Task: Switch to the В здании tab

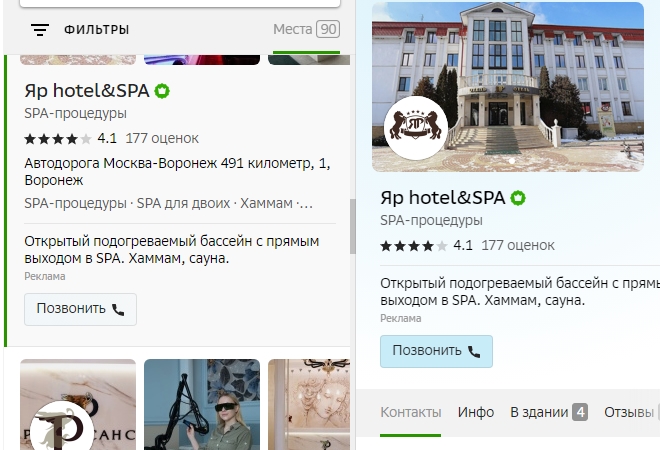Action: [548, 412]
